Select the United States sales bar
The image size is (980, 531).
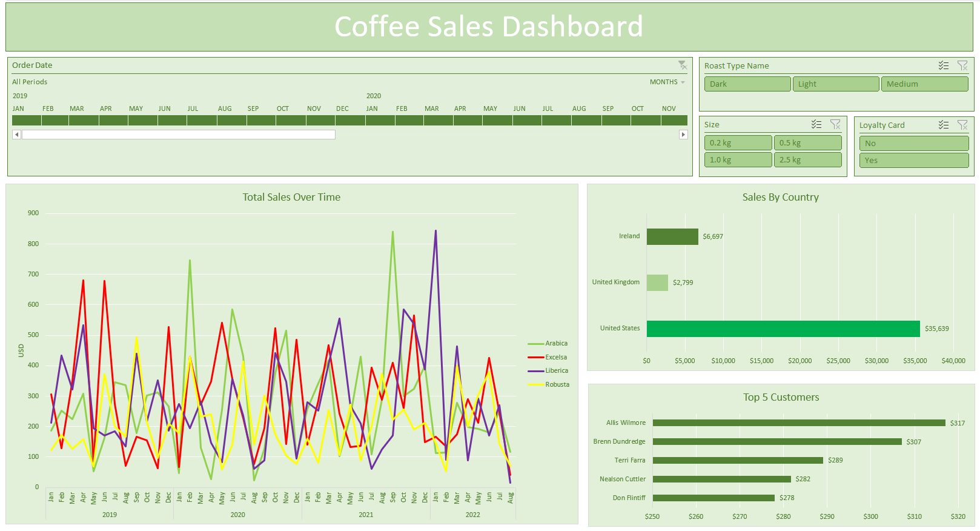(x=783, y=329)
